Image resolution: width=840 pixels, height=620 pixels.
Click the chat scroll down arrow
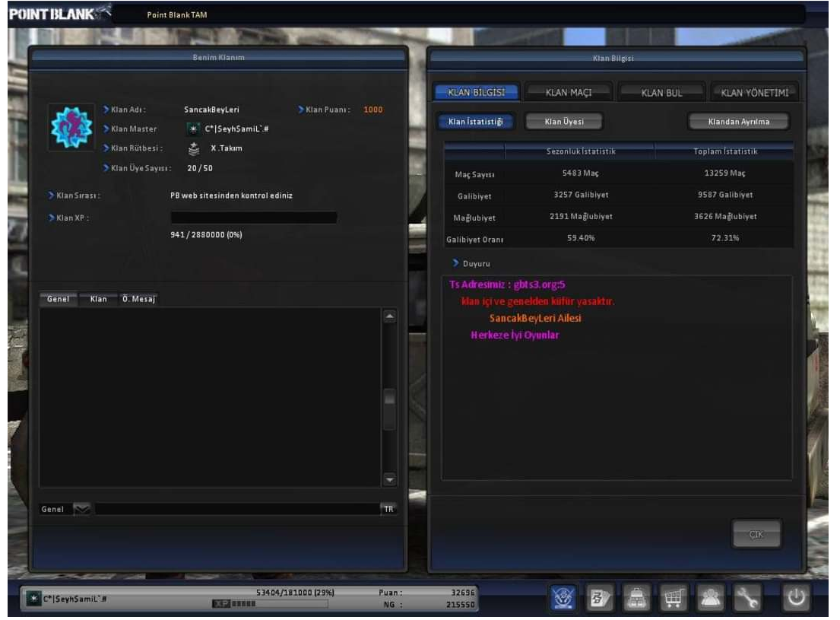tap(389, 479)
